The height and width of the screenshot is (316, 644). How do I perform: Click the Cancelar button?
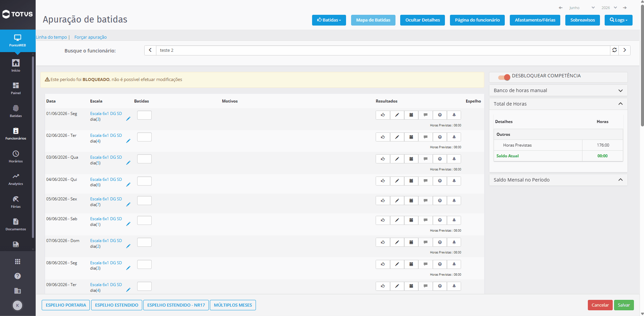click(600, 305)
